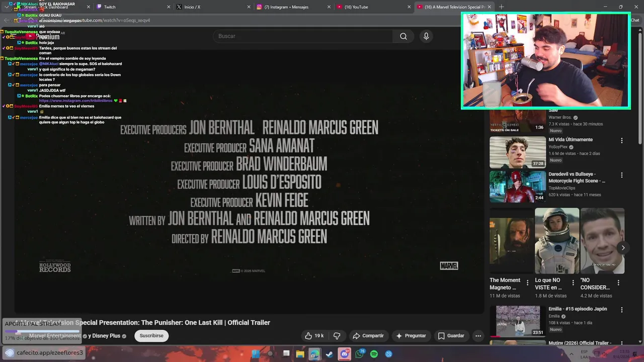Screen dimensions: 644x362
Task: Close the (16) YouTube tab
Action: [408, 7]
